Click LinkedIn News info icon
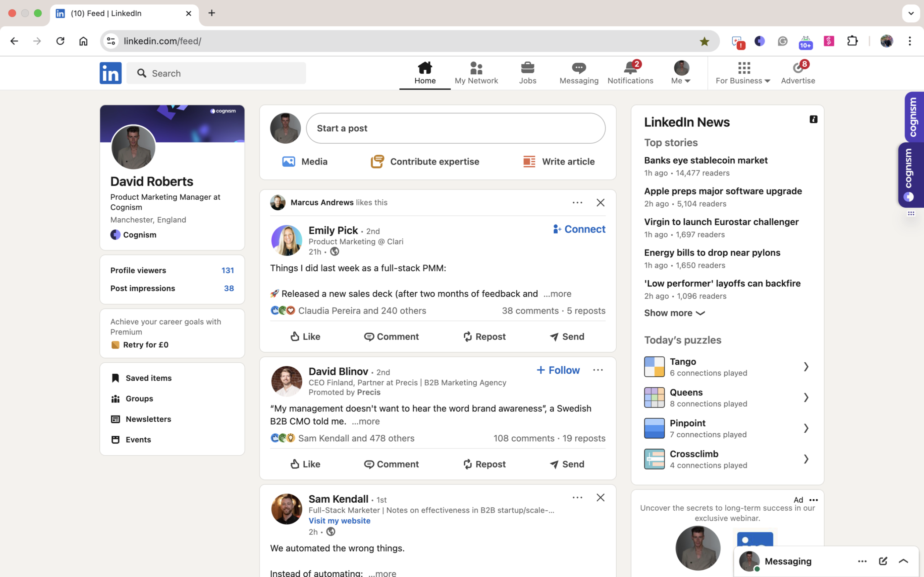This screenshot has height=577, width=924. click(813, 119)
